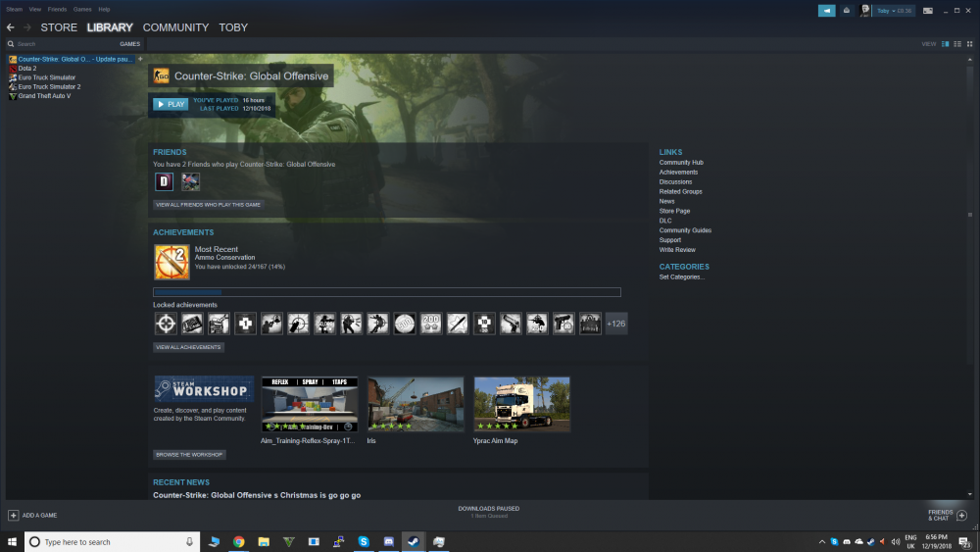980x552 pixels.
Task: Click View All Friends Who Play This Game
Action: click(208, 204)
